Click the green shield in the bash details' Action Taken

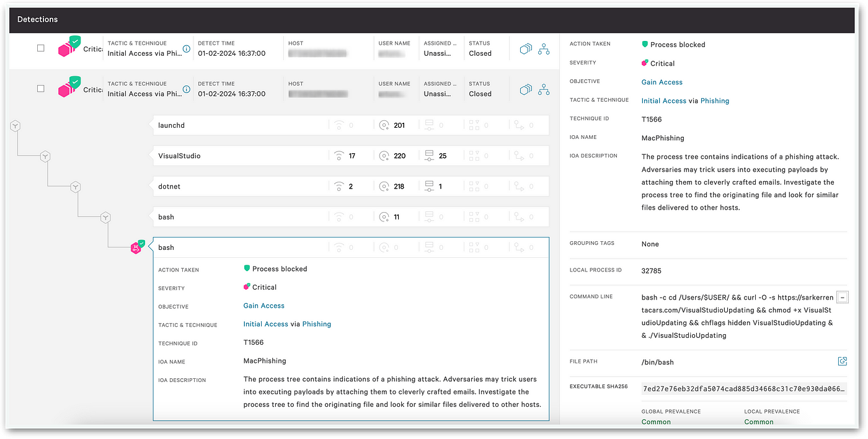coord(247,268)
